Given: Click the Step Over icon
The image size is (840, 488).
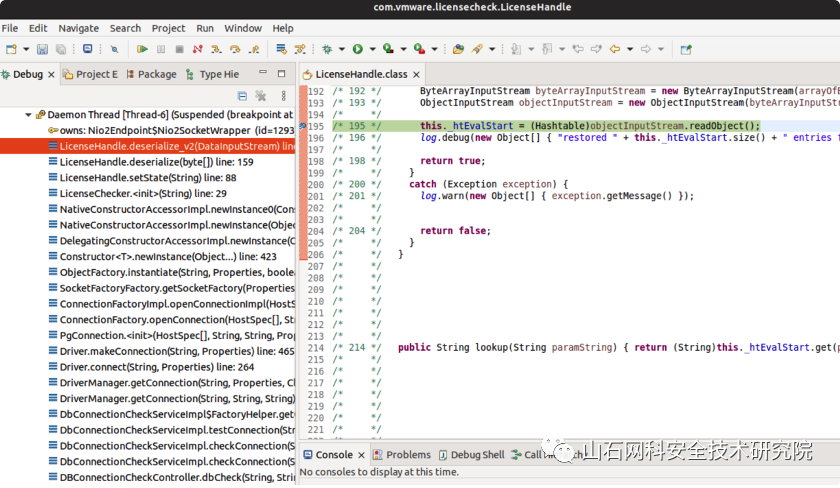Looking at the screenshot, I should point(235,49).
